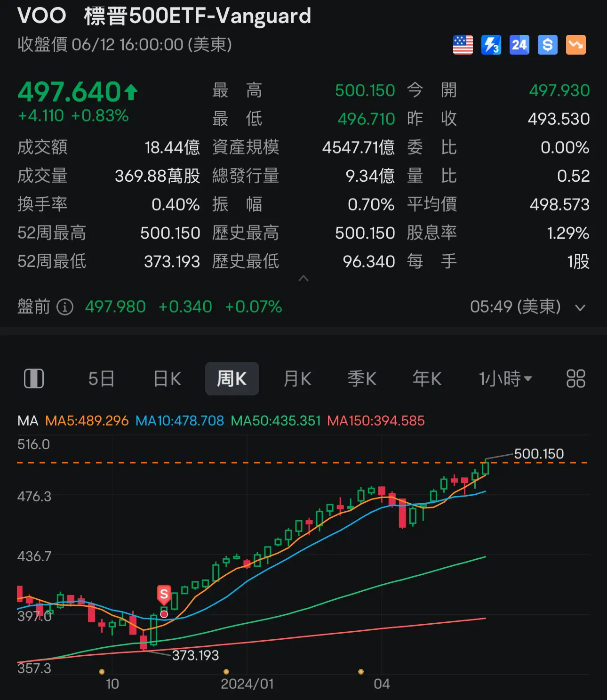Tap the 收盤價 closing timestamp line
607x700 pixels.
(x=125, y=45)
